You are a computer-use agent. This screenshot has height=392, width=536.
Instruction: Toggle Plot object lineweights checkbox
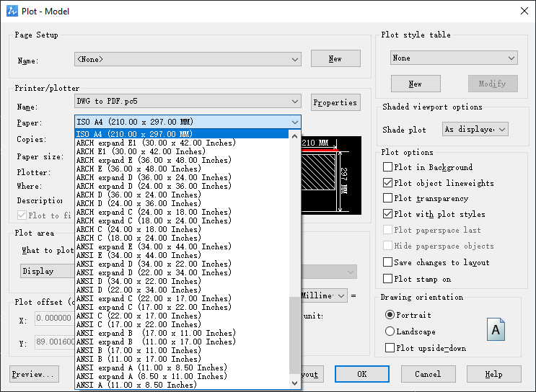387,183
